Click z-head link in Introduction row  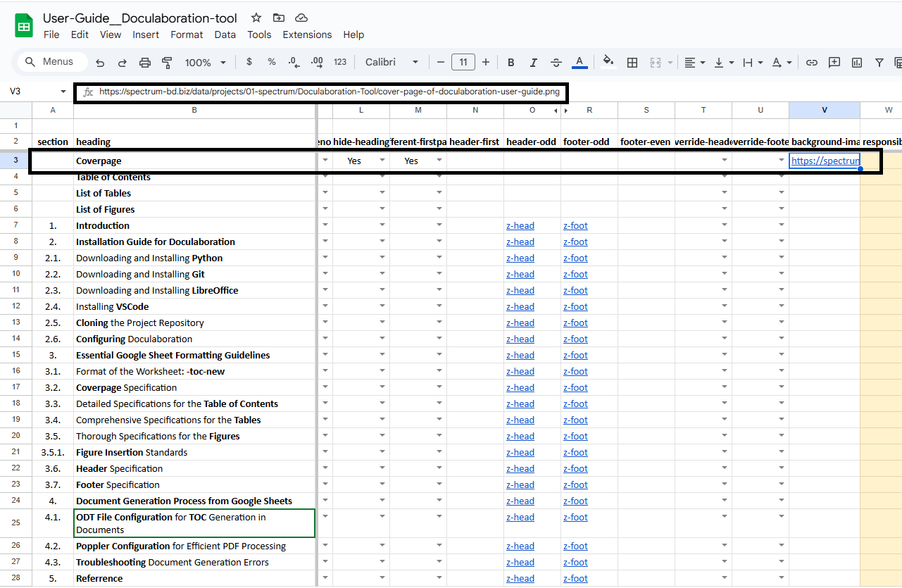click(x=520, y=226)
